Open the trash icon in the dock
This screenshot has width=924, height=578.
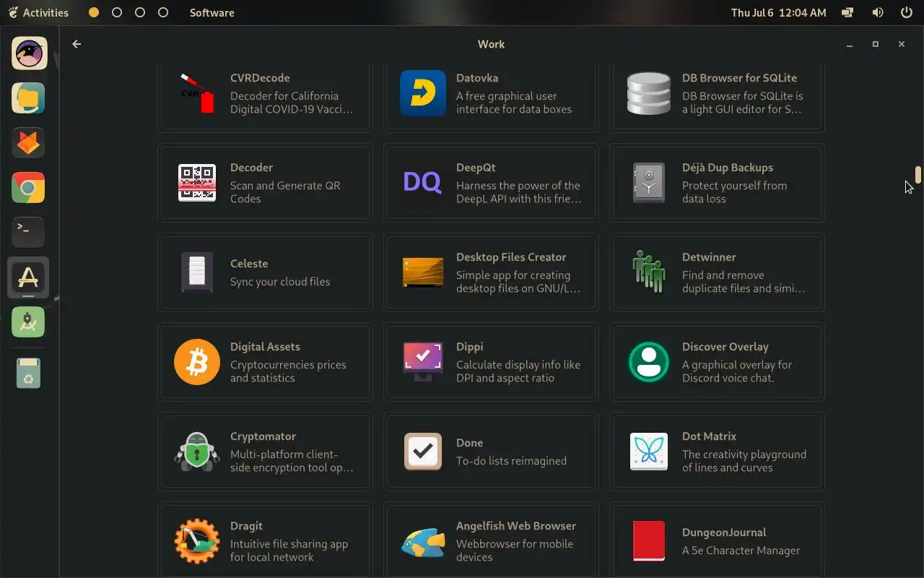tap(28, 373)
